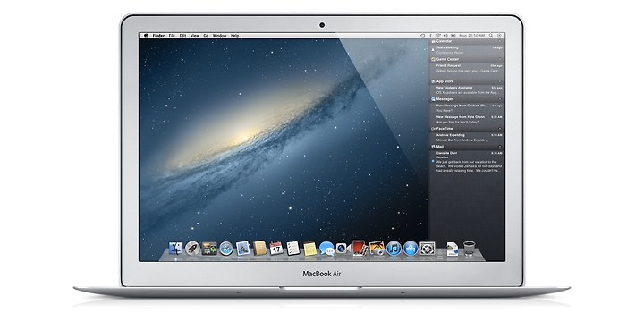Open the Go menu

click(x=206, y=36)
